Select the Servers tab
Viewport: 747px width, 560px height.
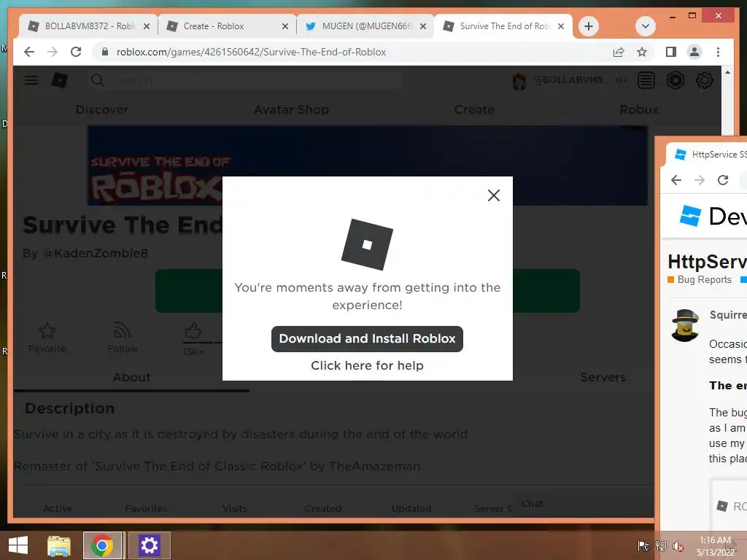[x=603, y=377]
